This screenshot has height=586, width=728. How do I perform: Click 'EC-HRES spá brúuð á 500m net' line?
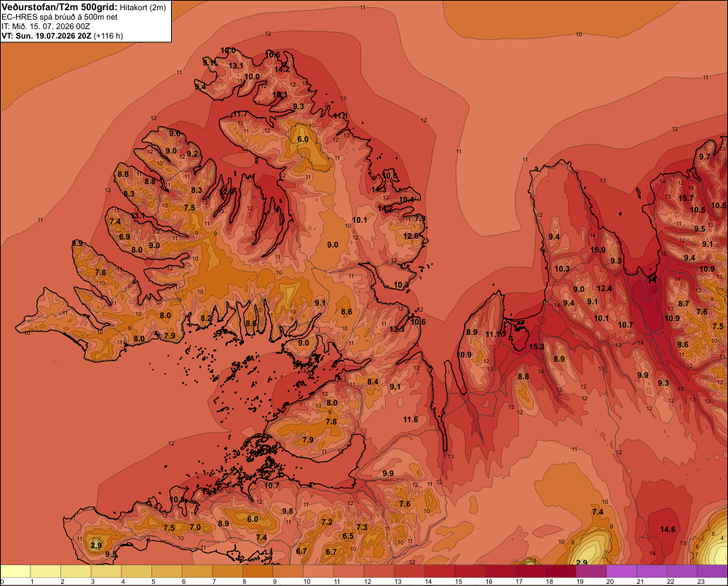60,17
